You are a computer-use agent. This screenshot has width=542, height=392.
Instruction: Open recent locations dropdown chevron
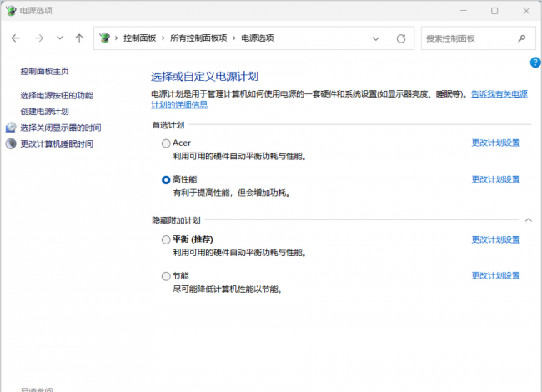pyautogui.click(x=60, y=38)
